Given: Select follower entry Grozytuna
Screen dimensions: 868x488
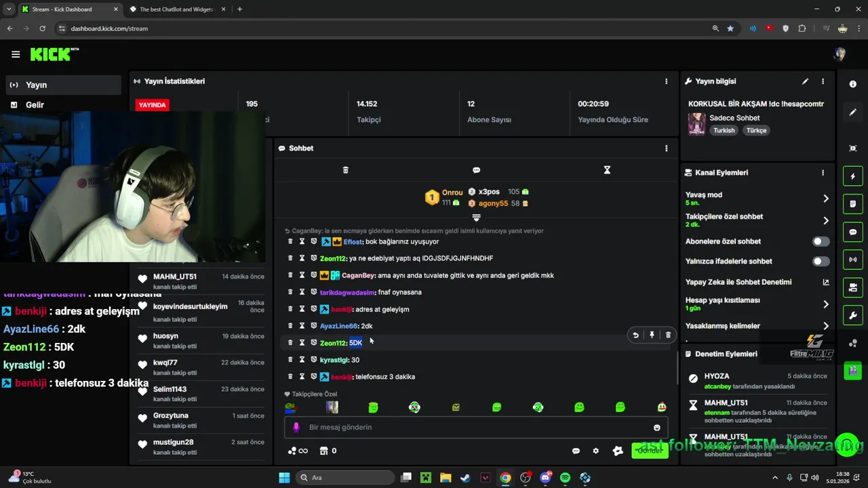Looking at the screenshot, I should tap(201, 420).
